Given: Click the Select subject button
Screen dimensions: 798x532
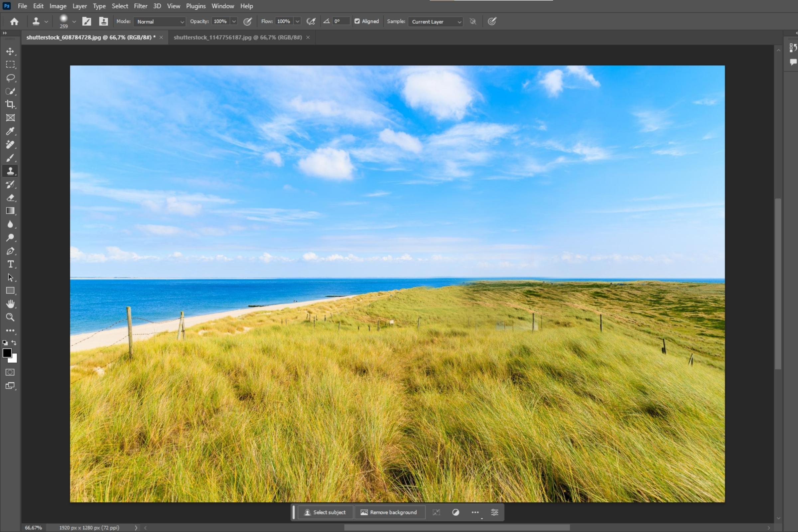Looking at the screenshot, I should tap(325, 512).
